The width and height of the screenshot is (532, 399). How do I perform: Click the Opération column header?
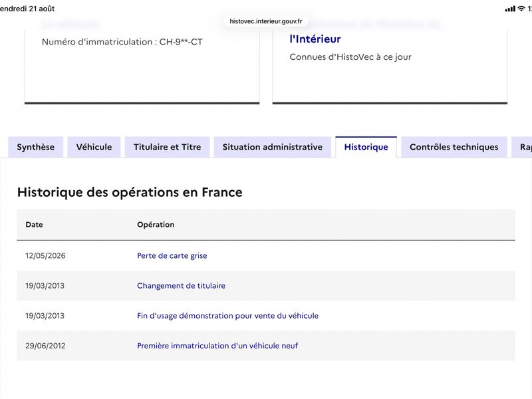pyautogui.click(x=156, y=225)
